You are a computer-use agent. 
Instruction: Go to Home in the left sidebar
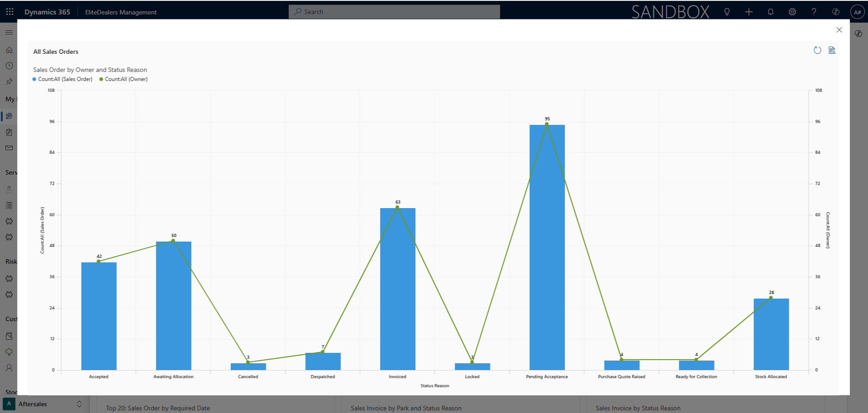pyautogui.click(x=9, y=50)
